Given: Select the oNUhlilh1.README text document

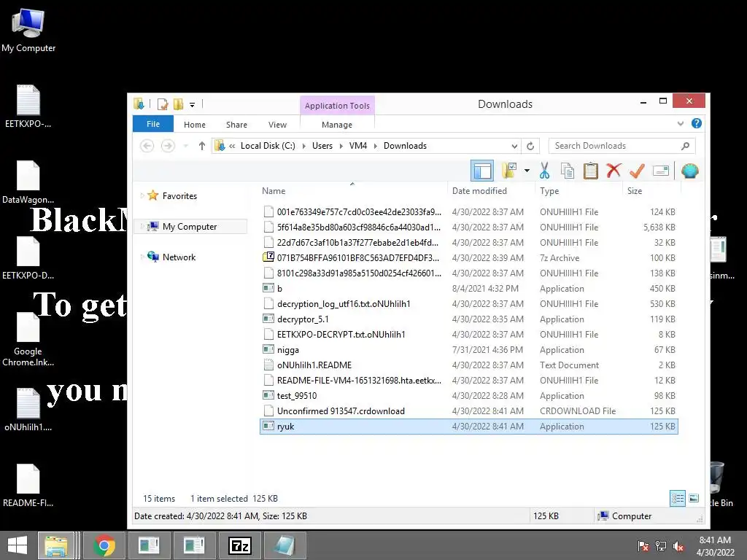Looking at the screenshot, I should click(x=469, y=365).
